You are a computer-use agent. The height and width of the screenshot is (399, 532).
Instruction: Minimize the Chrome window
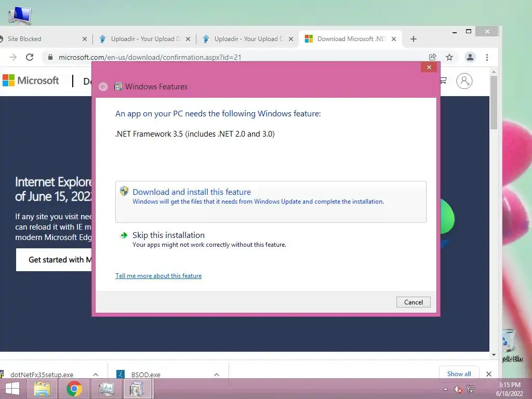coord(455,32)
